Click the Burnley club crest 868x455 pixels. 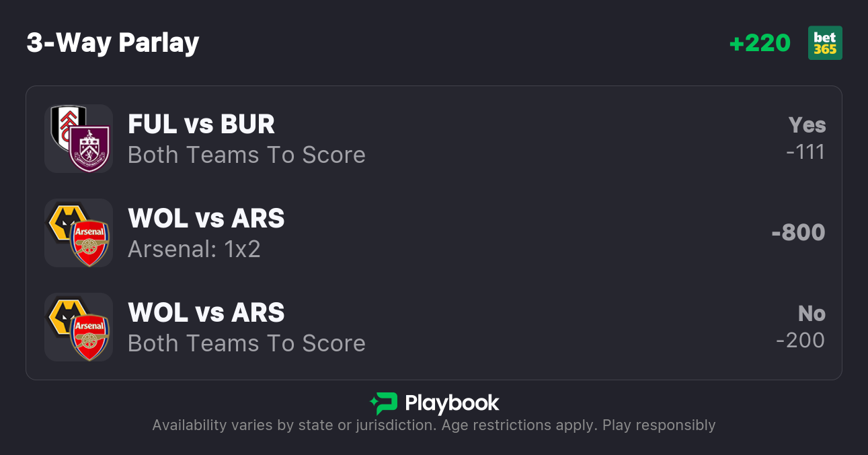point(89,149)
